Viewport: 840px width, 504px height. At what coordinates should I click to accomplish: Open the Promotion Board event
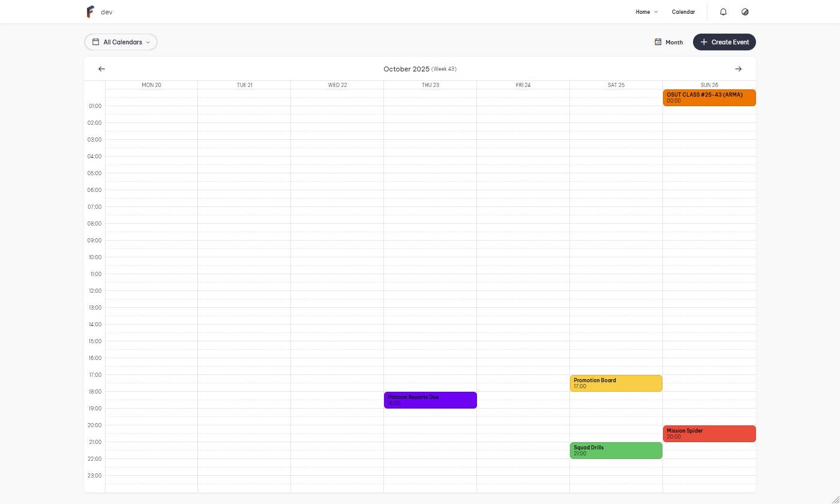tap(616, 383)
